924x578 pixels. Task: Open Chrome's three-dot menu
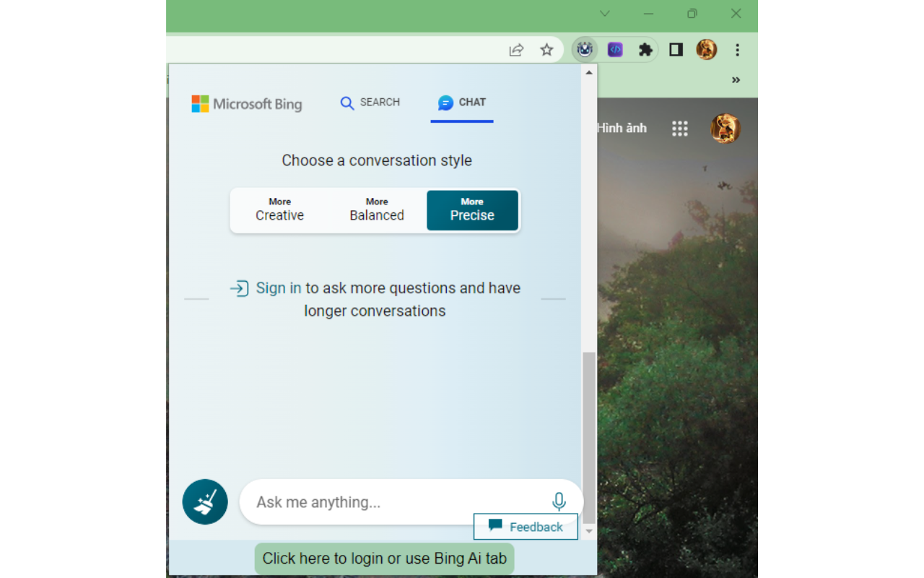point(737,49)
